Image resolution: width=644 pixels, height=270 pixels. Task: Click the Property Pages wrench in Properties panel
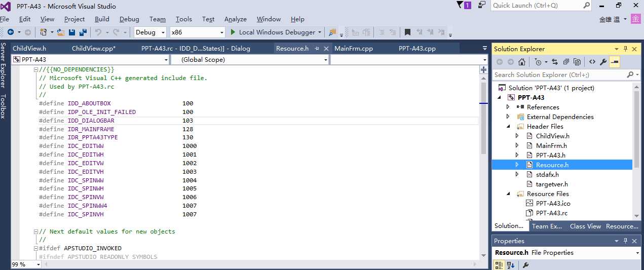525,265
